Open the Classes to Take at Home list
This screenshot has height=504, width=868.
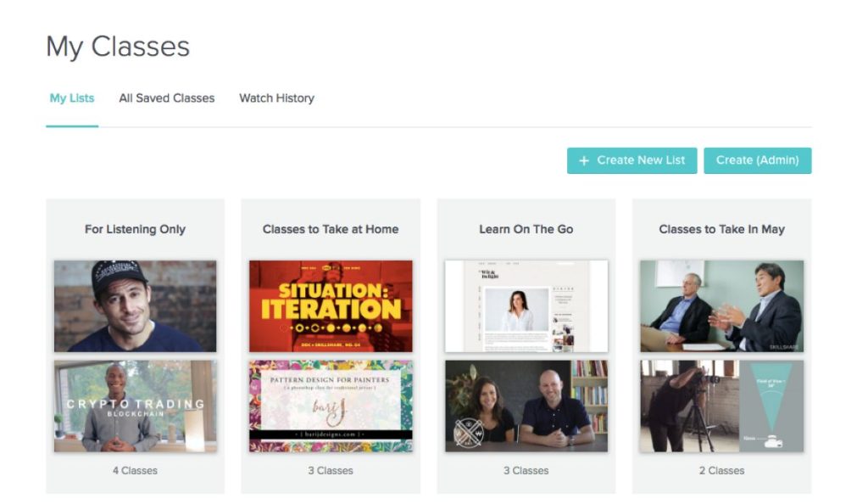[x=331, y=228]
